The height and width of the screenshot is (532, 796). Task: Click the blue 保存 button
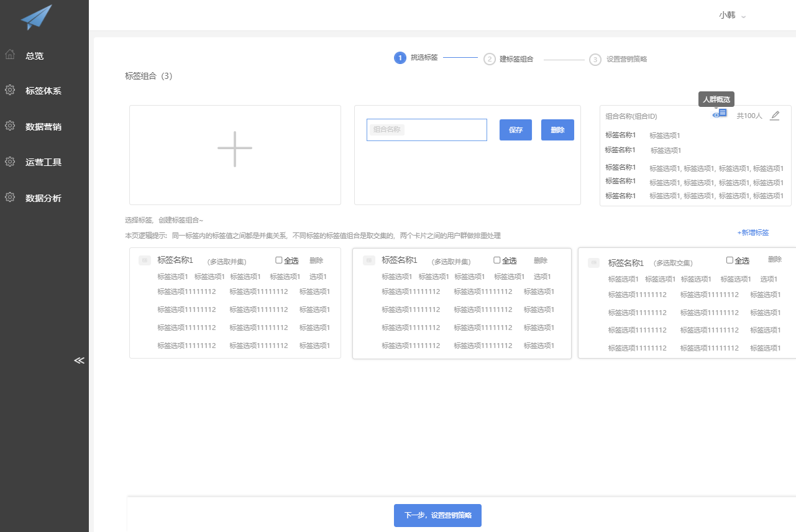tap(516, 130)
